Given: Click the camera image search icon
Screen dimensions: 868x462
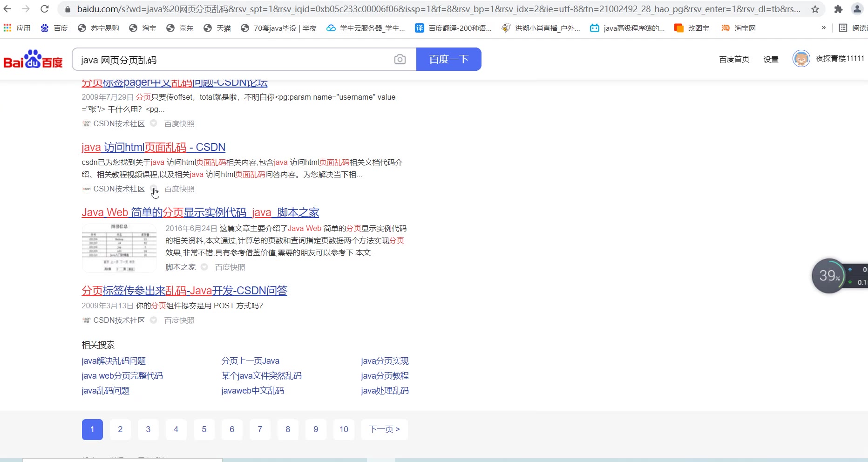Looking at the screenshot, I should [400, 59].
